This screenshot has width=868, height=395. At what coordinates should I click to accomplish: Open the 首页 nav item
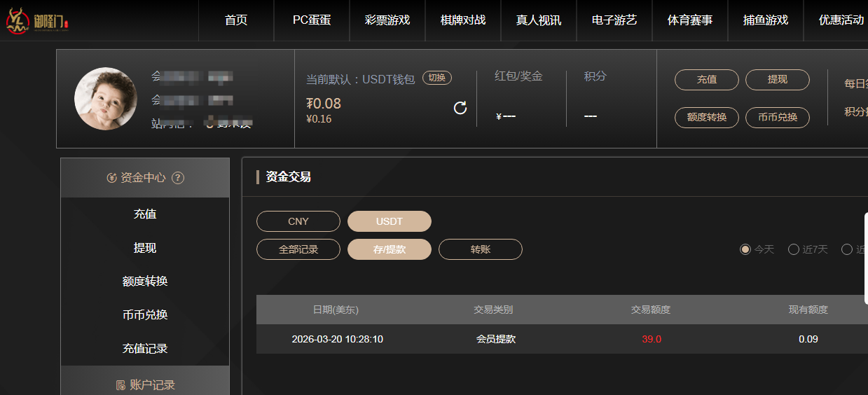236,20
